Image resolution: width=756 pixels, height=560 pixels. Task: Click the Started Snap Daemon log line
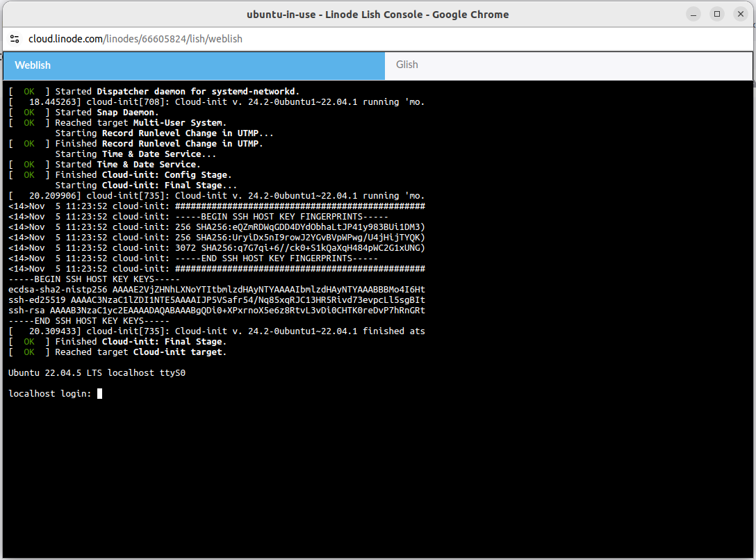point(83,112)
